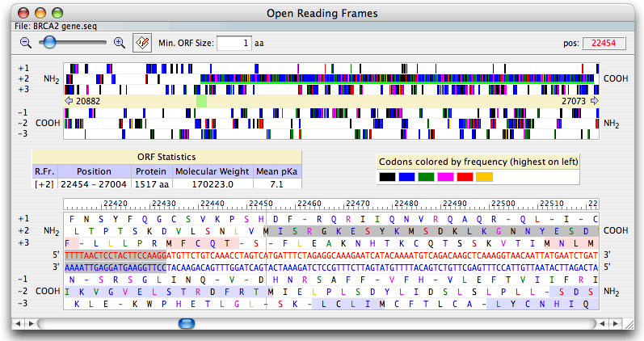Click the light green position marker on the map

point(201,101)
